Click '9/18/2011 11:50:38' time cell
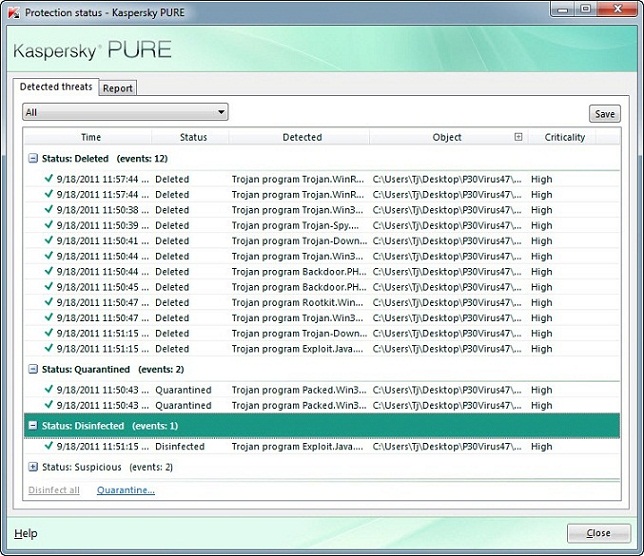The height and width of the screenshot is (556, 644). pos(103,210)
